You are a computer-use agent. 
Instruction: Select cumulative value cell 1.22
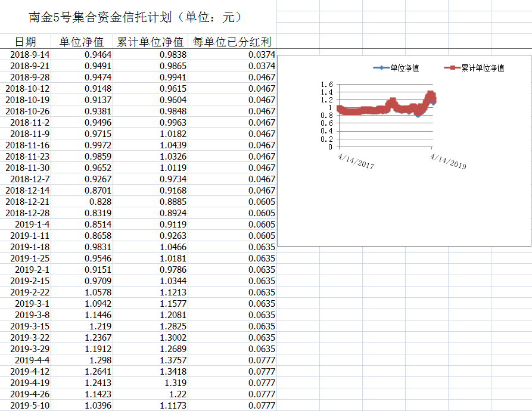tap(150, 394)
